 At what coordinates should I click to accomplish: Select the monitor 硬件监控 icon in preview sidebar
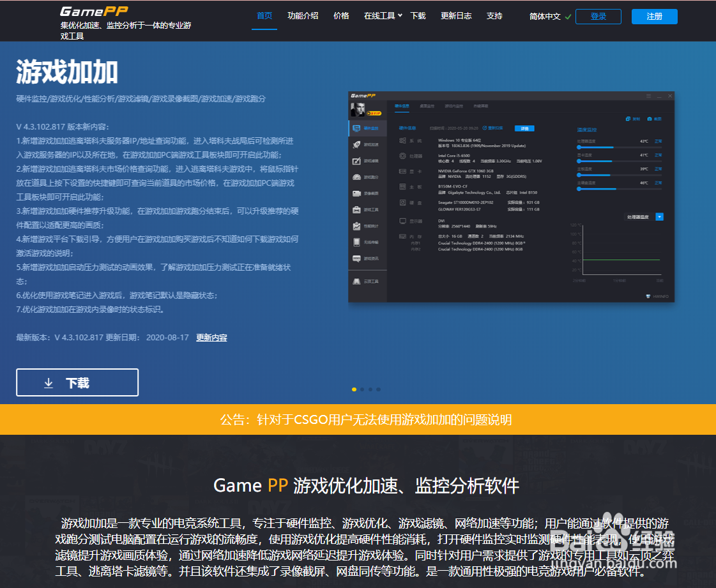point(356,128)
